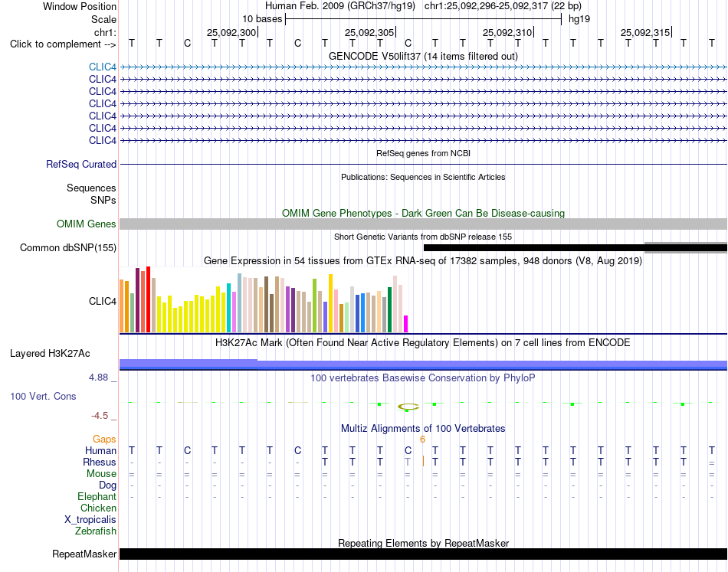This screenshot has height=572, width=728.
Task: Click the Sequences track label
Action: [x=91, y=188]
